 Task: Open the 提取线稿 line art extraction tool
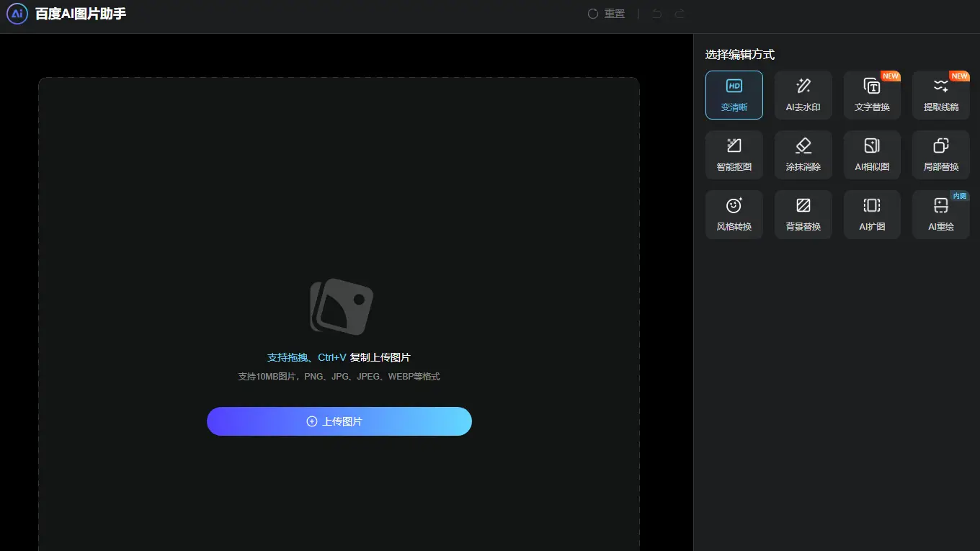point(940,94)
